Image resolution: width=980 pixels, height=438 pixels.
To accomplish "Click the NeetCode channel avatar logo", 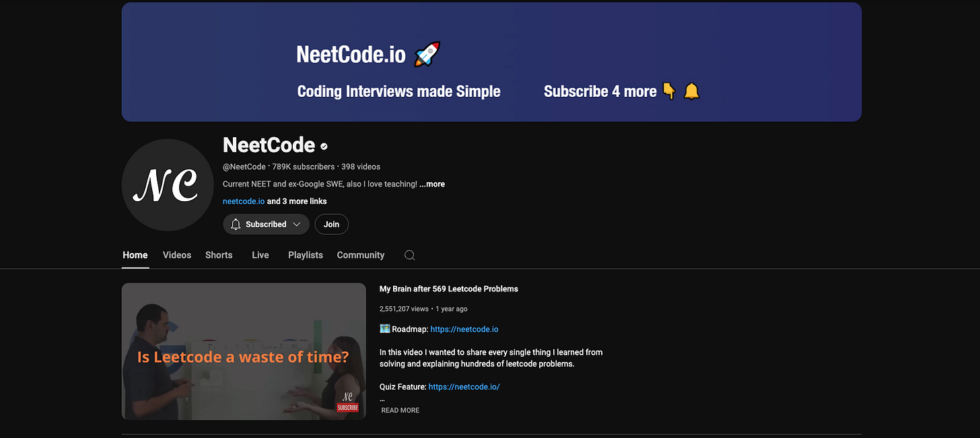I will click(x=168, y=185).
